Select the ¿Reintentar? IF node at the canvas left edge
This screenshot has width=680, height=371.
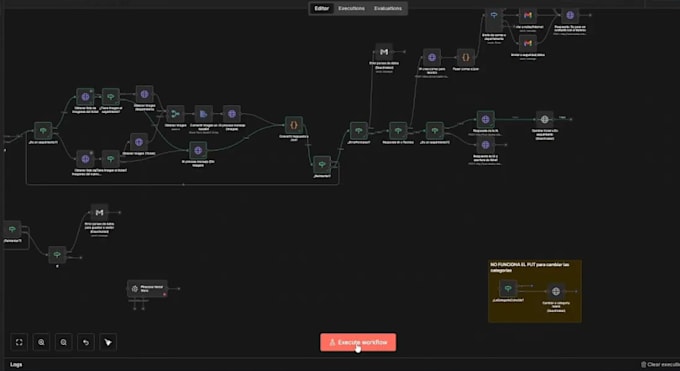click(x=12, y=229)
